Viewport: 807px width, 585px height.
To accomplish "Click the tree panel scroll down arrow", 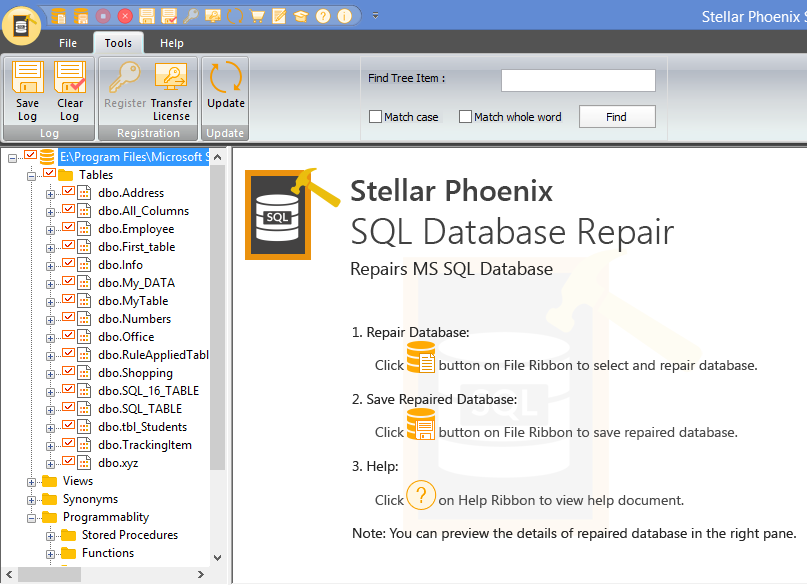I will 217,558.
